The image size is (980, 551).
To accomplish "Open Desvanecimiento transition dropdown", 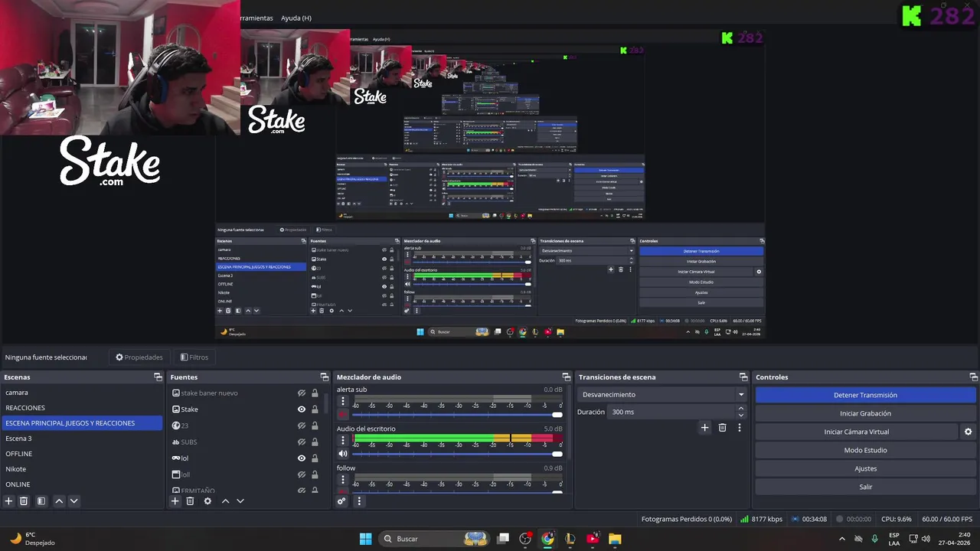I will (662, 395).
